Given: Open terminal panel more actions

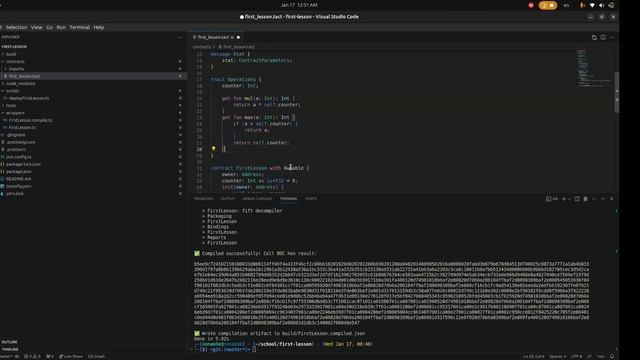Looking at the screenshot, I should (x=594, y=199).
